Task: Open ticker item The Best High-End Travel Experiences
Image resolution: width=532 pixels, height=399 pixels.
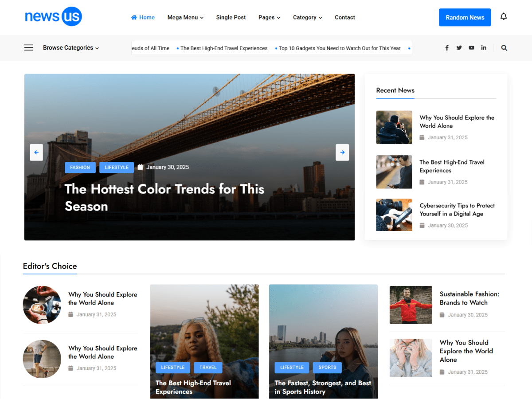Action: coord(224,48)
